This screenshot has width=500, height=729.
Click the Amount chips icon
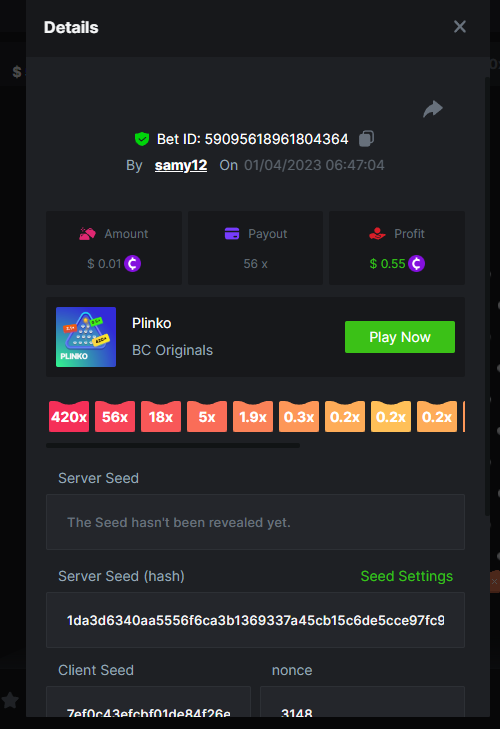pos(87,233)
